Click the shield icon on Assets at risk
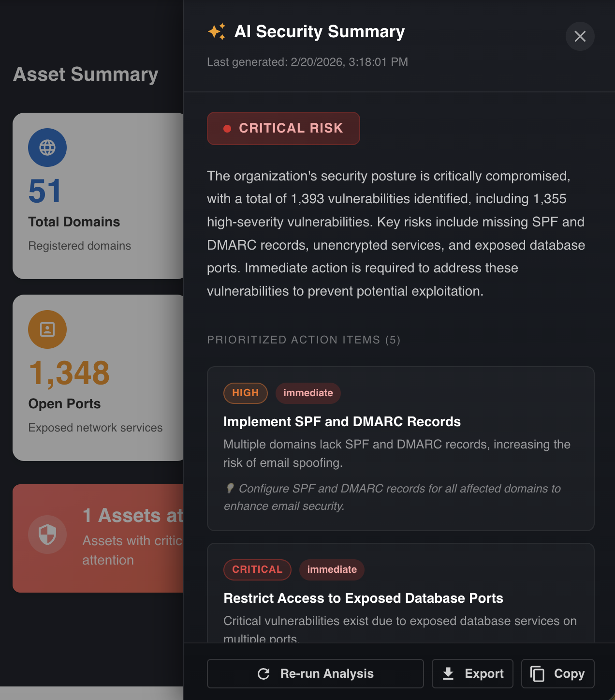Viewport: 615px width, 700px height. pos(47,535)
